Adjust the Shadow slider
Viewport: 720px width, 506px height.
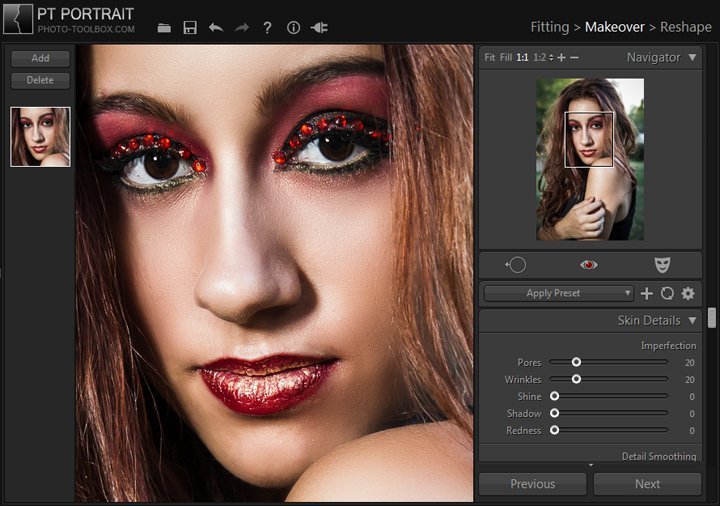[609, 413]
